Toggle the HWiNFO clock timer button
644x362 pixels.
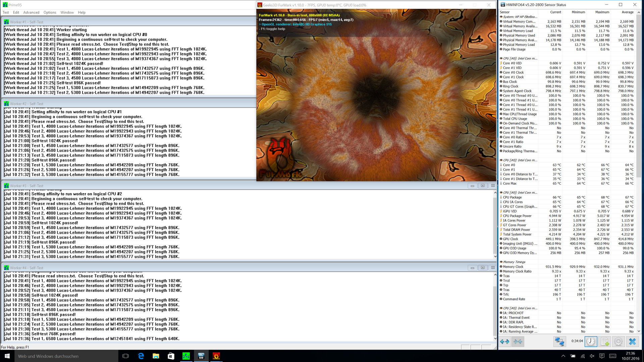[x=591, y=342]
